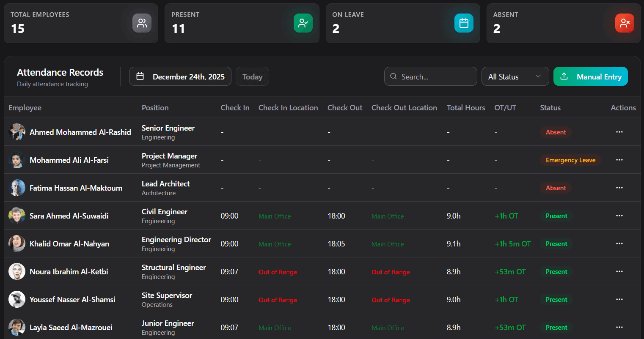This screenshot has height=339, width=644.
Task: Click Sara Ahmed Al-Suwaidi's avatar photo
Action: pyautogui.click(x=17, y=216)
